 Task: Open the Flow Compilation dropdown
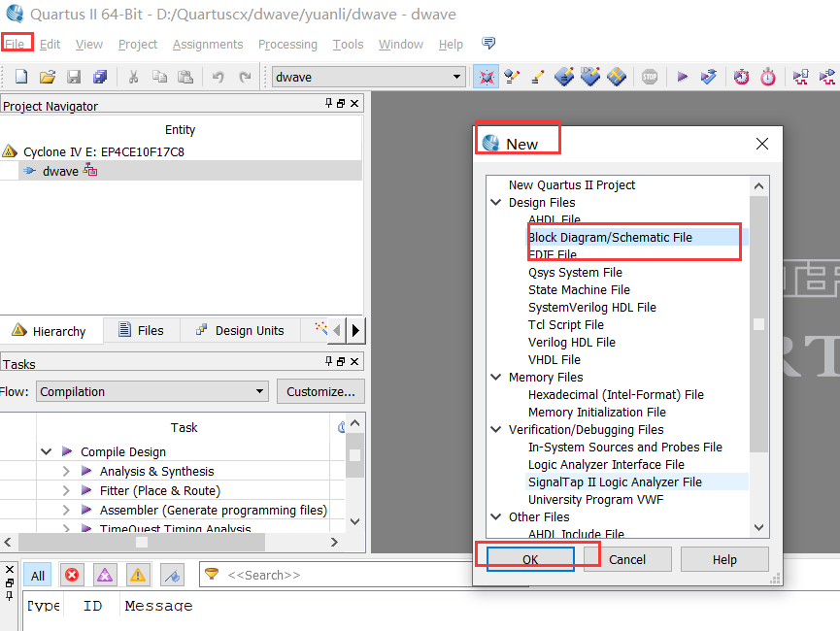[x=152, y=391]
